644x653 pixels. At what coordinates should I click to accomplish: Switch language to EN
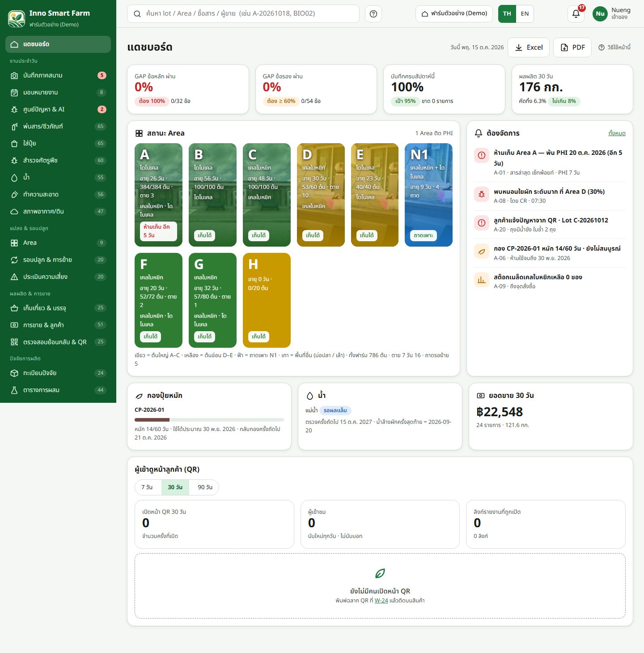pos(525,14)
